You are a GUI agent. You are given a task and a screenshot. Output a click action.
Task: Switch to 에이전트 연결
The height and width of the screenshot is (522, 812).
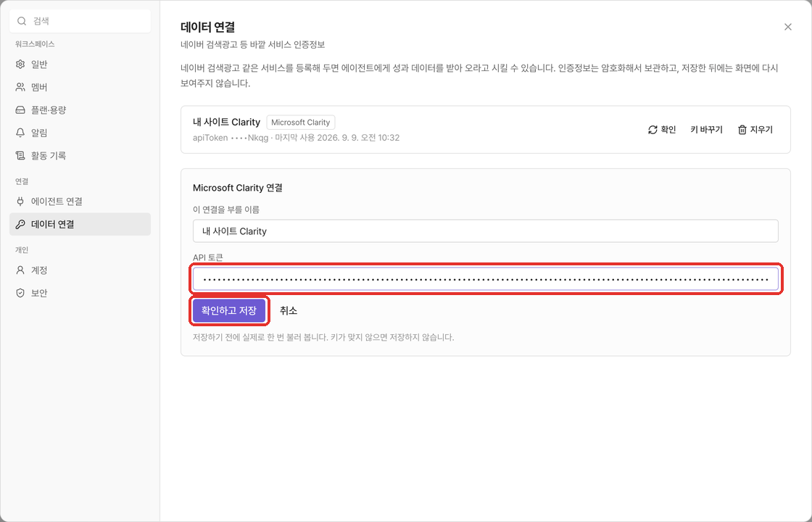click(80, 202)
